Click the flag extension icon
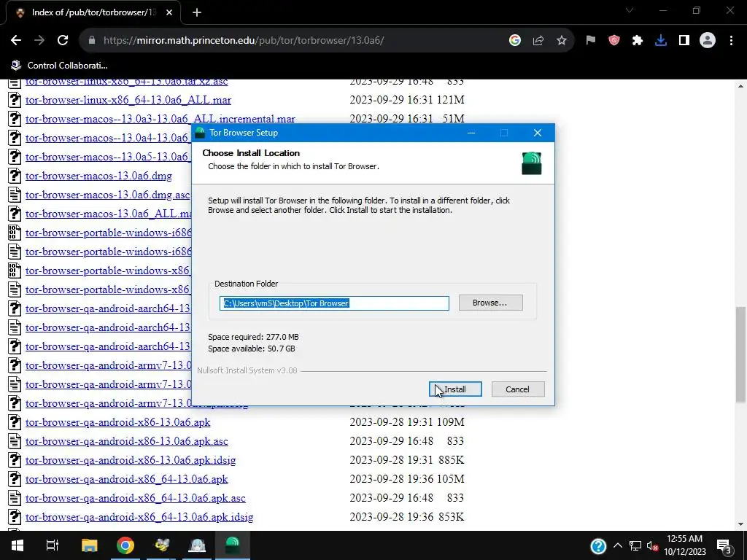Screen dimensions: 747x560 [x=591, y=41]
